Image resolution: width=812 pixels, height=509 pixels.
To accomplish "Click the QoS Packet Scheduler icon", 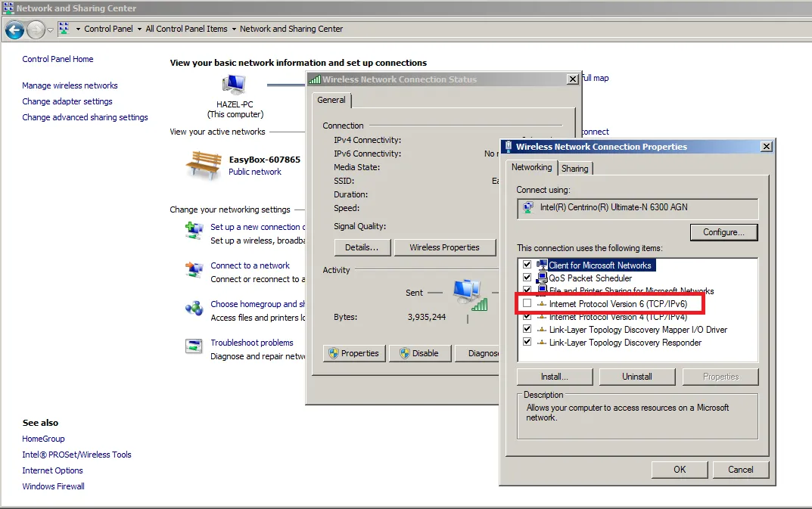I will (x=542, y=278).
